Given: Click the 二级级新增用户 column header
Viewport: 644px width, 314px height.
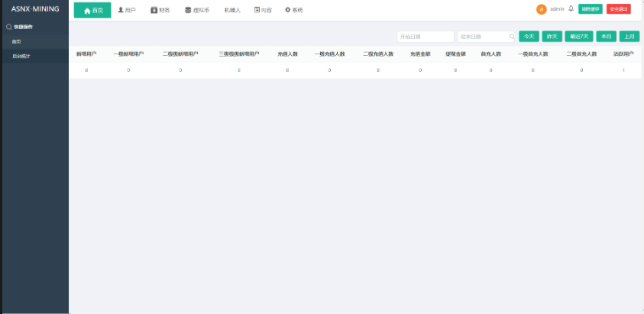Looking at the screenshot, I should (x=180, y=53).
